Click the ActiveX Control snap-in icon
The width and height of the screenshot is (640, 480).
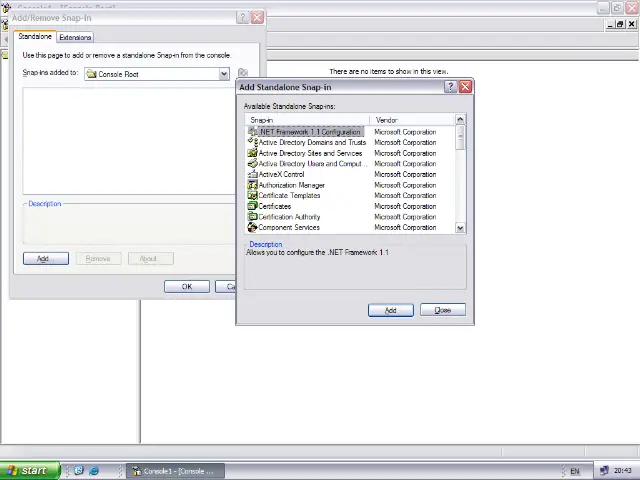253,174
